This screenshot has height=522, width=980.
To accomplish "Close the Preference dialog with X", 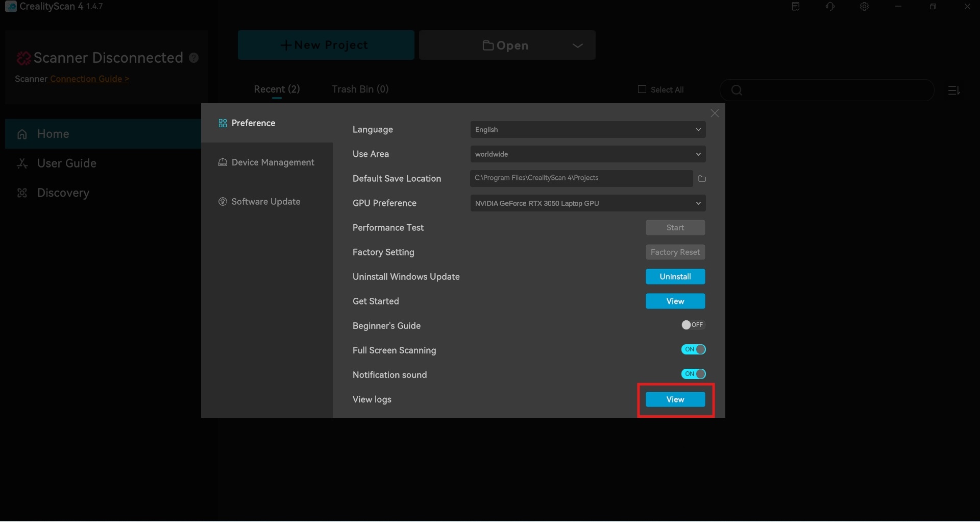I will [x=715, y=113].
